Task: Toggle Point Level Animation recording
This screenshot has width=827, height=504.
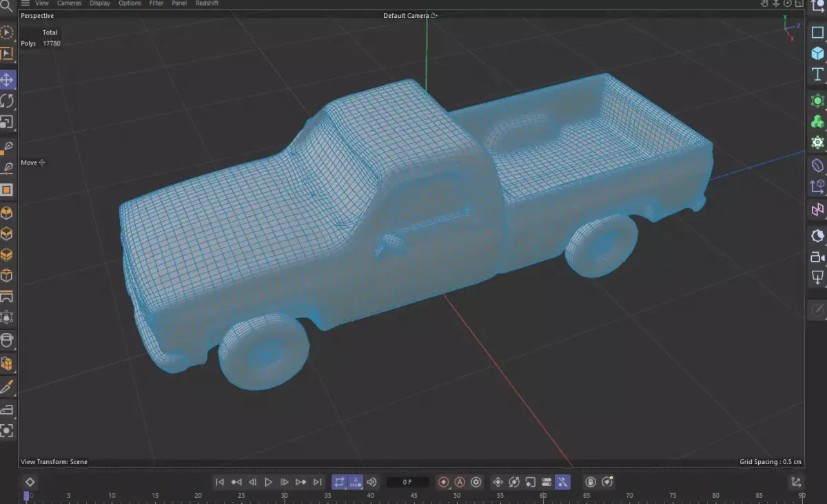Action: (x=563, y=482)
